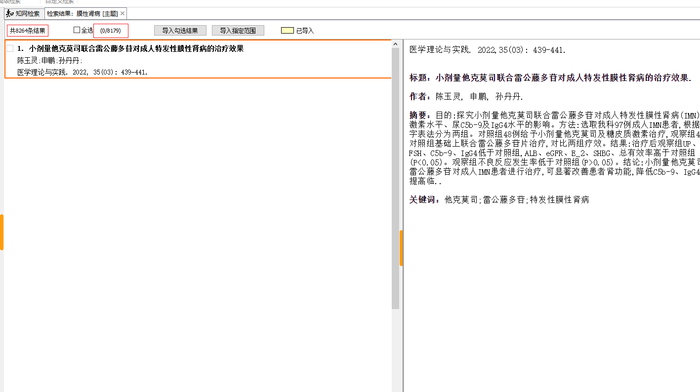Click the 作者 line in the detail pane
The width and height of the screenshot is (700, 392).
click(x=466, y=96)
